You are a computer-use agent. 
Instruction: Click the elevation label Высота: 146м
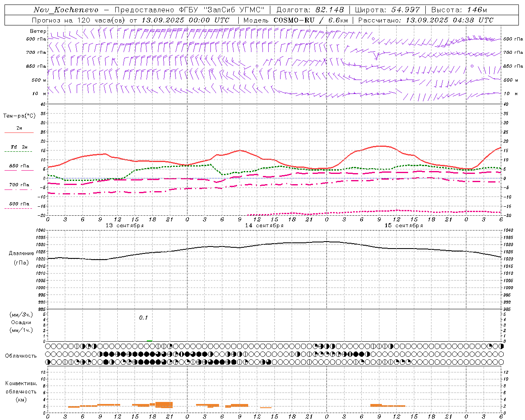(x=459, y=10)
